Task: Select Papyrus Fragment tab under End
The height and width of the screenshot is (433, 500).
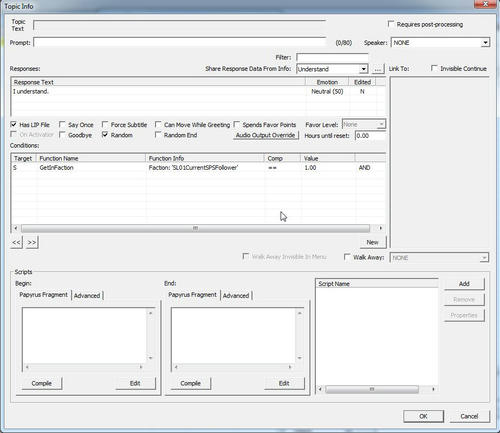Action: tap(192, 295)
